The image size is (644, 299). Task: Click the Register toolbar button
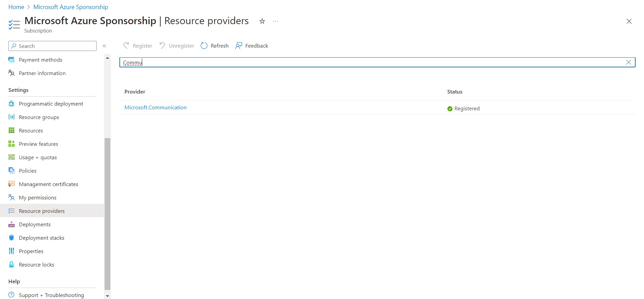[x=138, y=46]
